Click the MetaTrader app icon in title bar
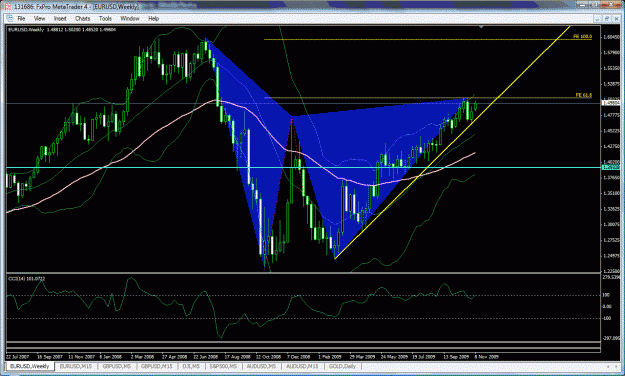This screenshot has height=376, width=625. [x=8, y=7]
